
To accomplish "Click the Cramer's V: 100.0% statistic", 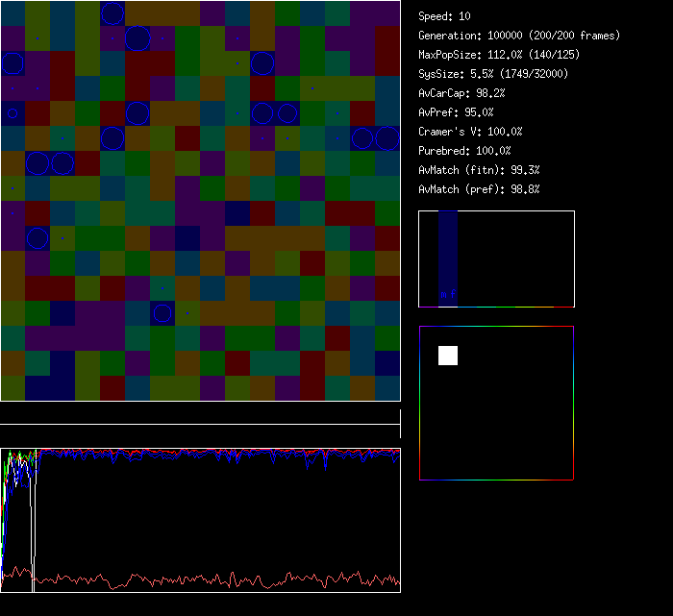I will pyautogui.click(x=470, y=132).
